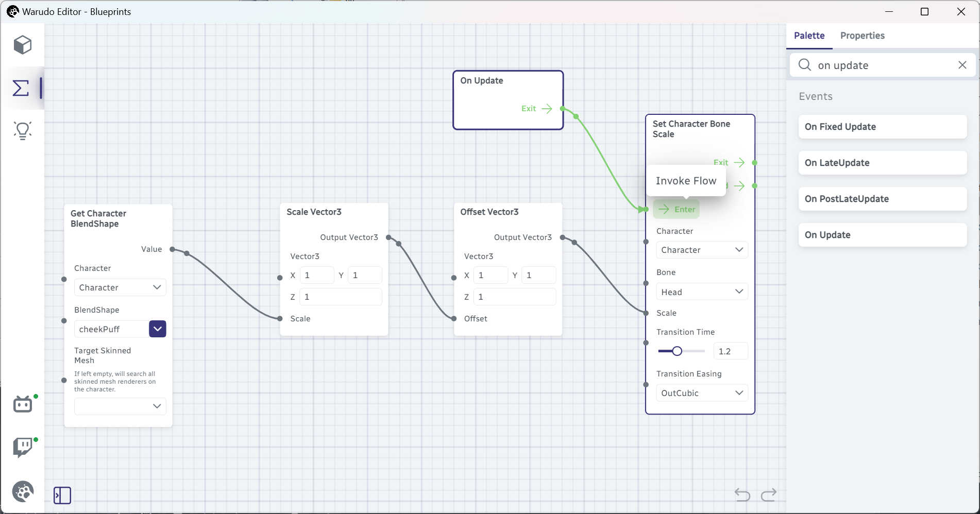
Task: Open the cheekPuff BlendShape dropdown arrow
Action: 158,329
